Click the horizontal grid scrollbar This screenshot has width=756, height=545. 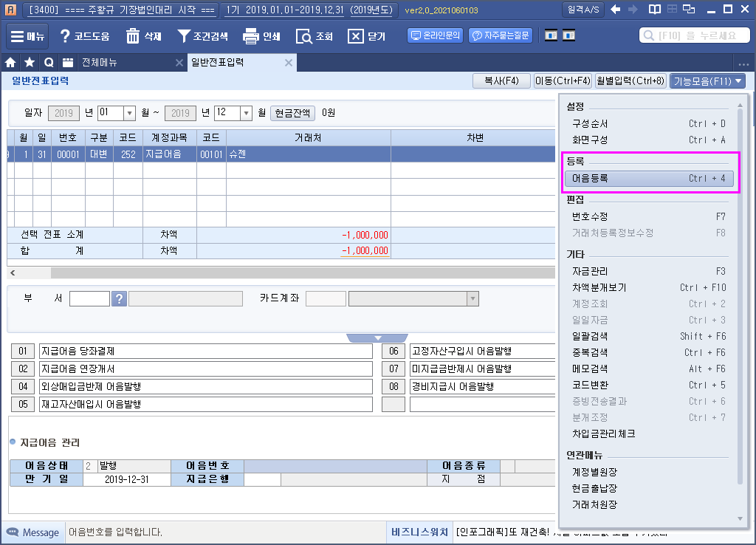click(303, 273)
